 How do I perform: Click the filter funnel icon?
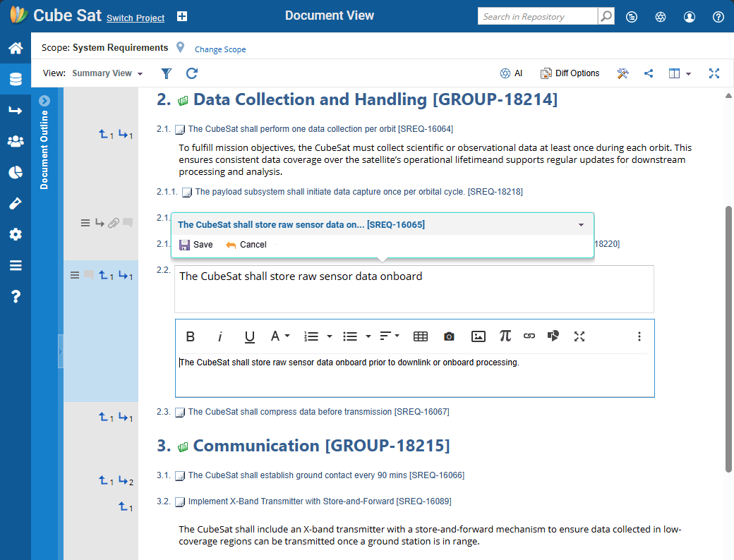coord(166,73)
